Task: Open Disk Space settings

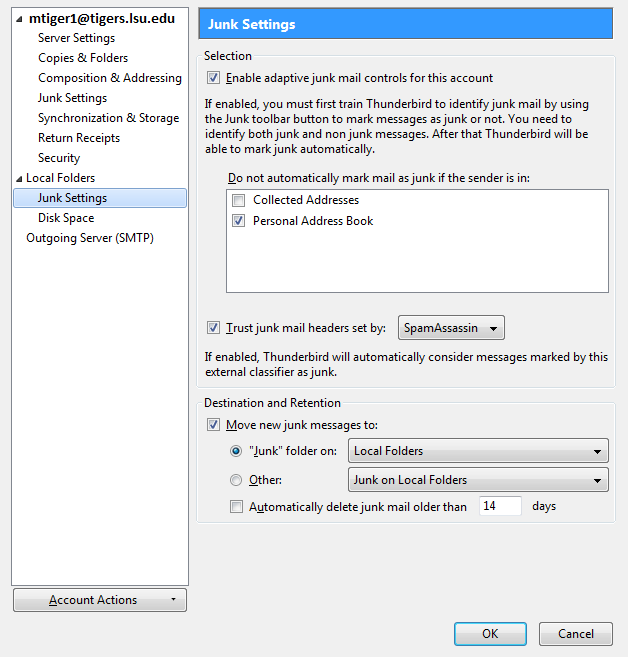Action: pyautogui.click(x=66, y=218)
